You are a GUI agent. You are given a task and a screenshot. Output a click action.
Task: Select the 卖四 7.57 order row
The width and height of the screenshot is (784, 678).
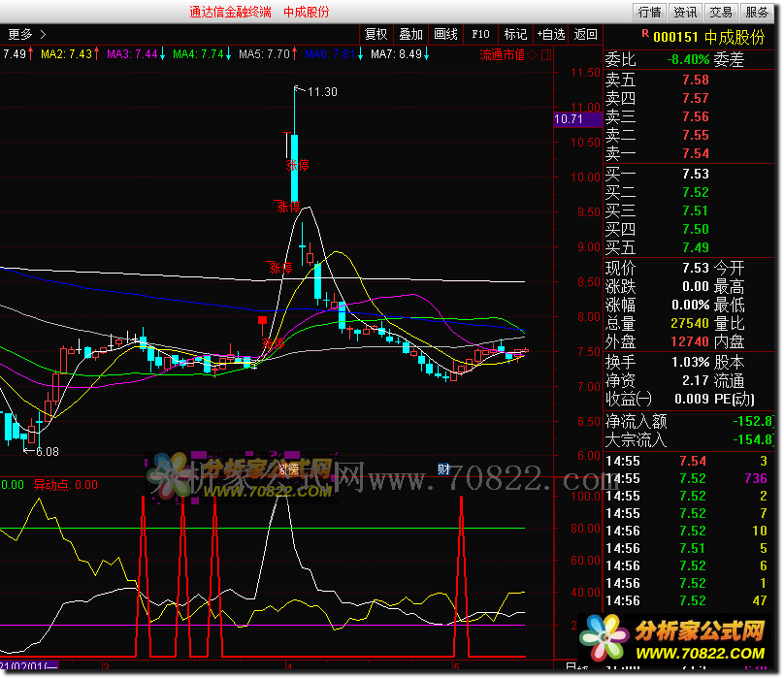point(690,99)
